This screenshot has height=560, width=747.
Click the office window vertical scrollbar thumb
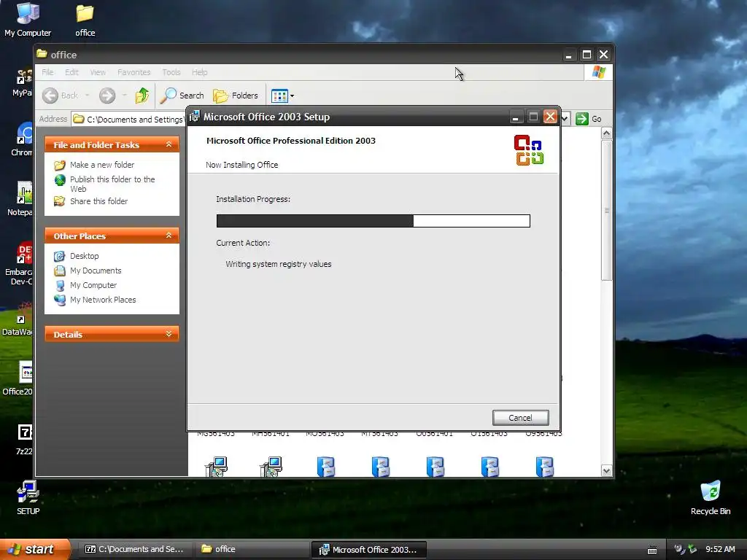[x=606, y=210]
